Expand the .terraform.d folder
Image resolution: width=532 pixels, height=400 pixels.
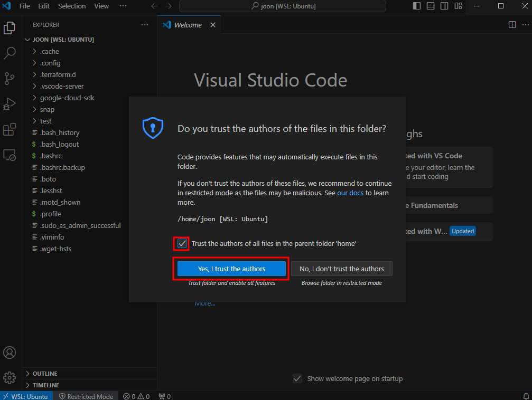tap(90, 74)
